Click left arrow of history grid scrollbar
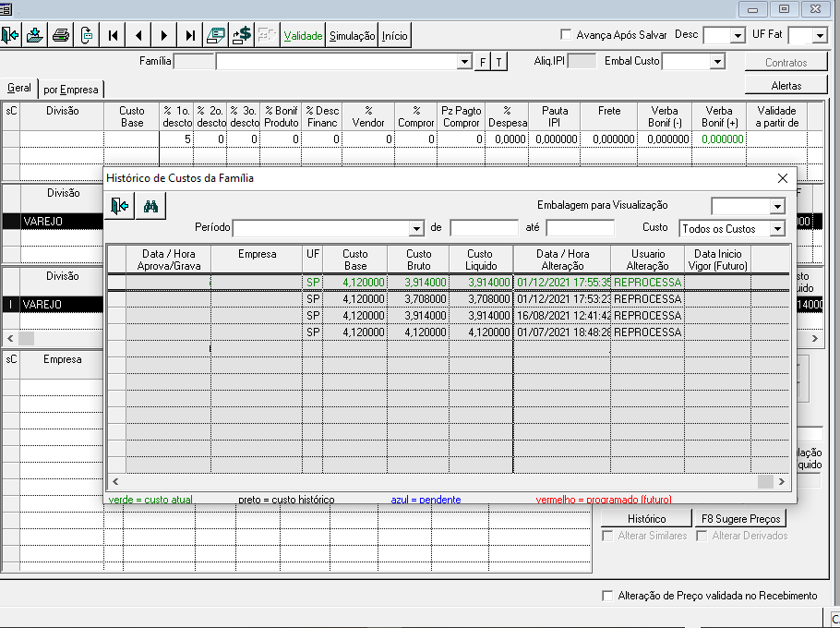 [x=115, y=482]
